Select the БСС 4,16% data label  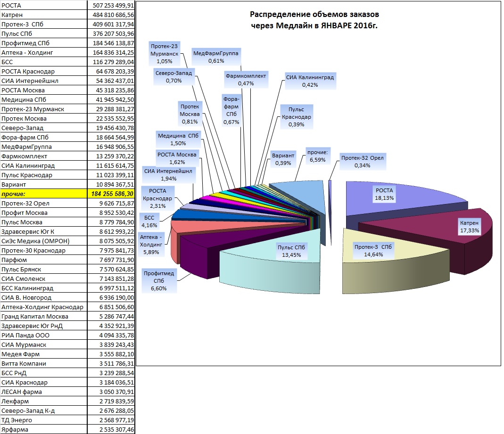(x=149, y=221)
